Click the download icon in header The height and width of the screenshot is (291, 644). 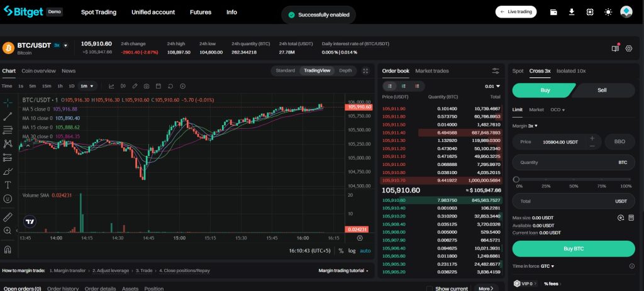point(571,12)
